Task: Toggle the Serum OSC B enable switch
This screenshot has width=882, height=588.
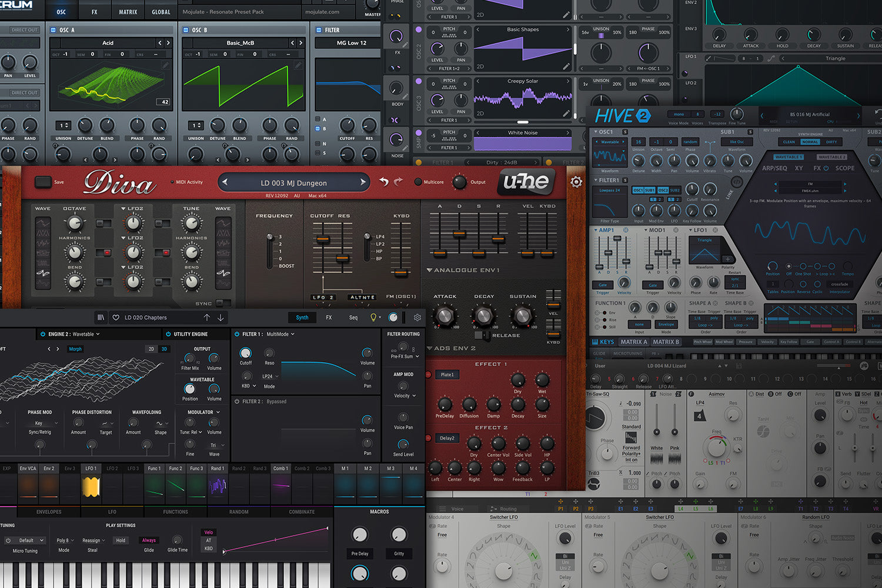Action: pyautogui.click(x=186, y=30)
